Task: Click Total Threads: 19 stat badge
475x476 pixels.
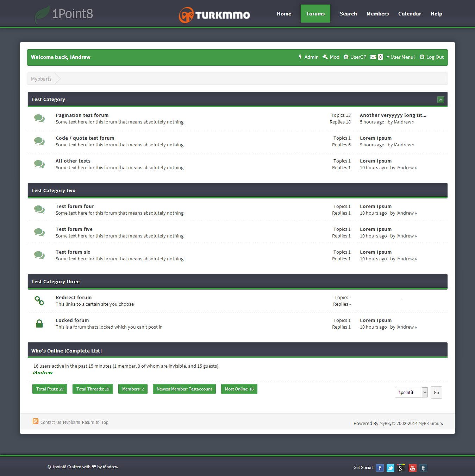Action: pos(93,389)
